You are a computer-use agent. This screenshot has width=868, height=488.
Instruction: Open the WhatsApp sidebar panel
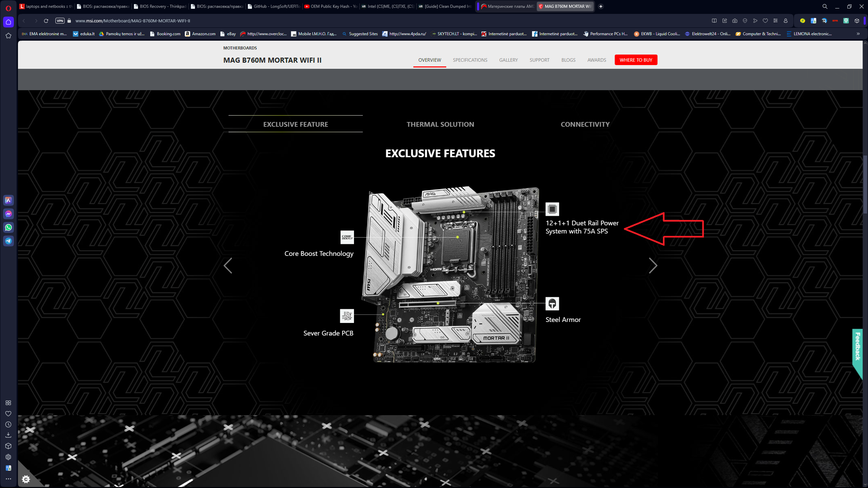pyautogui.click(x=8, y=227)
